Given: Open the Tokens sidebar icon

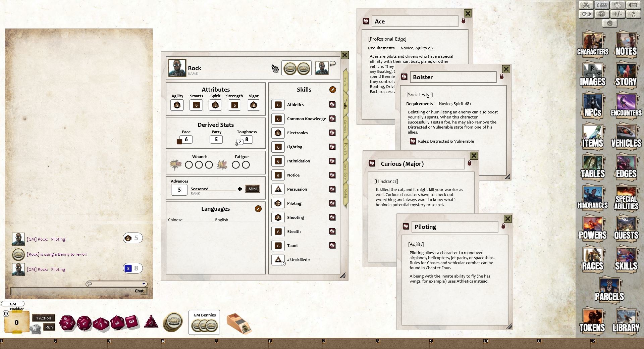Looking at the screenshot, I should 592,321.
